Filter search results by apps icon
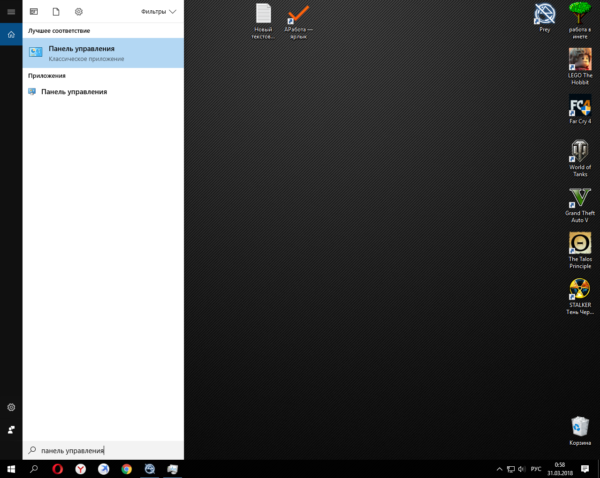This screenshot has height=478, width=600. pyautogui.click(x=34, y=11)
